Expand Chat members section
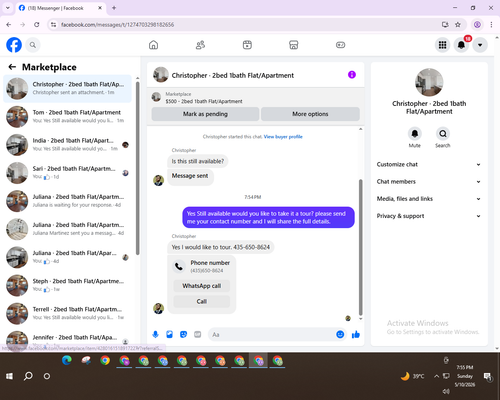The image size is (500, 400). click(x=429, y=182)
